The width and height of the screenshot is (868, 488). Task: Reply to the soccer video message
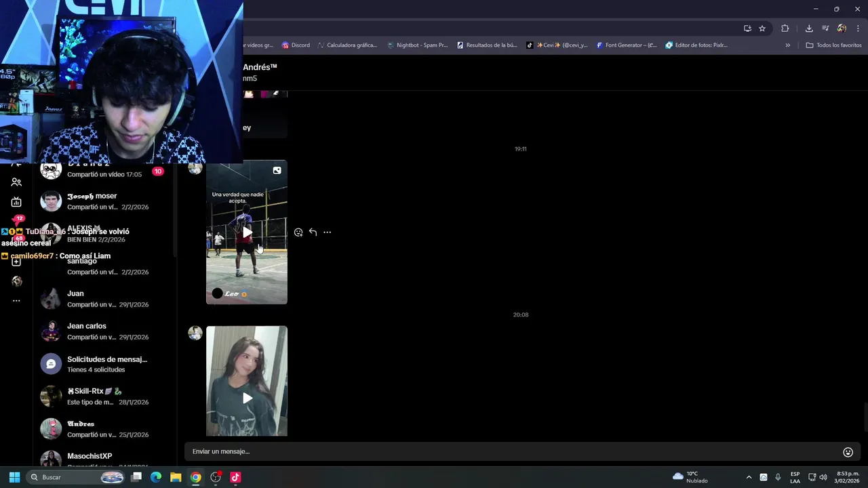point(313,232)
